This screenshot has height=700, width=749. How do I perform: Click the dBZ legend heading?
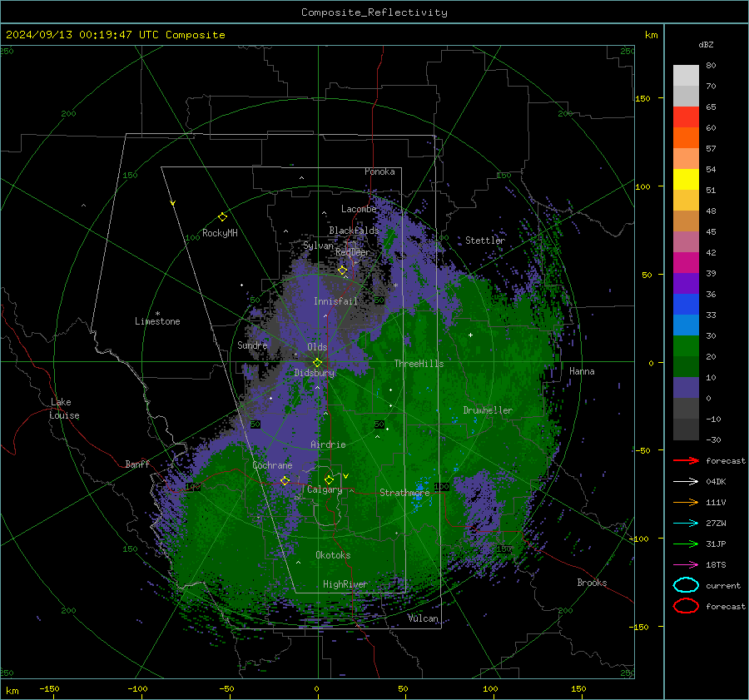[x=706, y=44]
